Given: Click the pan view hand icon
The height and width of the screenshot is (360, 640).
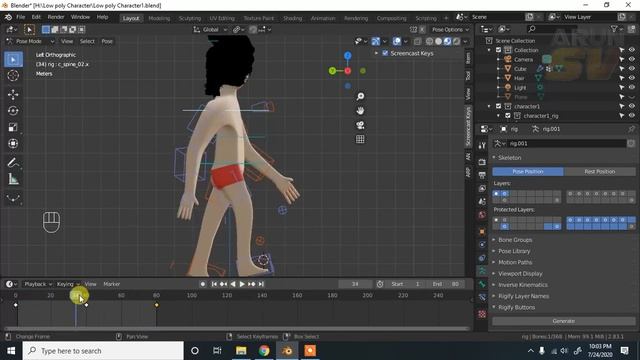Looking at the screenshot, I should click(x=360, y=111).
